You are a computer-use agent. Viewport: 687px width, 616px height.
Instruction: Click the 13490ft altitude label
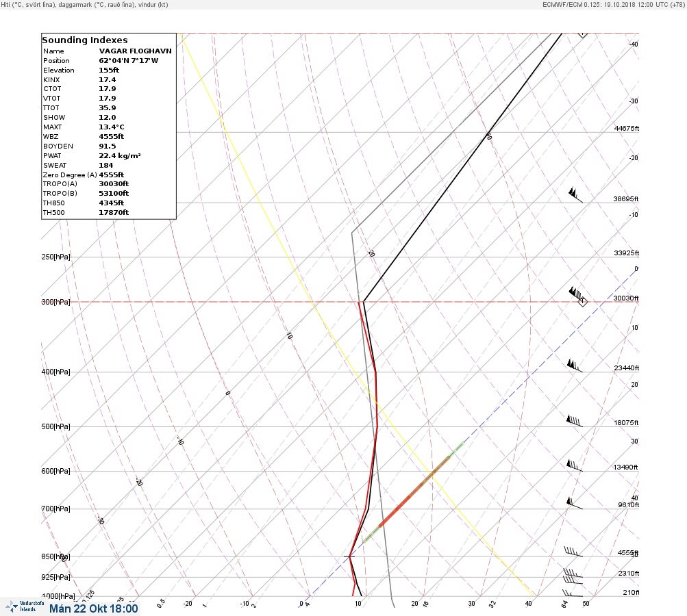[625, 467]
